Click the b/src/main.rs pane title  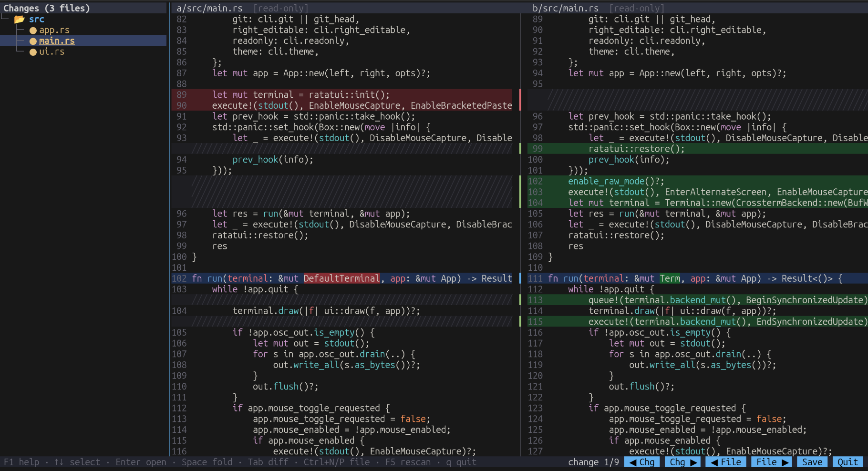(x=565, y=8)
